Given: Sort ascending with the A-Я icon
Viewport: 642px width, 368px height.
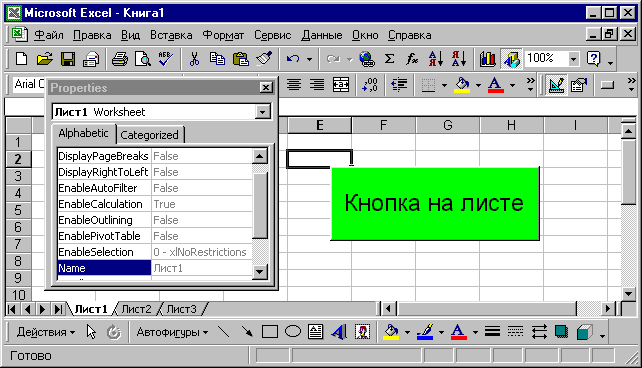Looking at the screenshot, I should pyautogui.click(x=436, y=59).
